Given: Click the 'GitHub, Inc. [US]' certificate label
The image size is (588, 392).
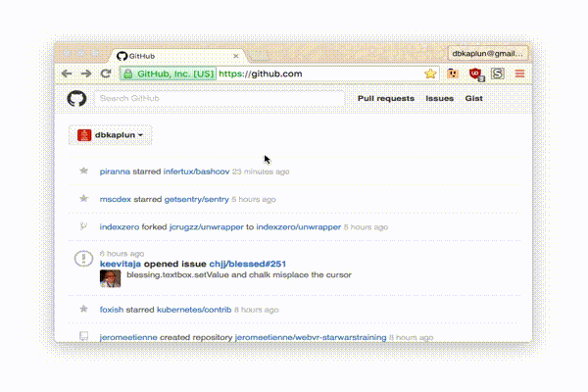Looking at the screenshot, I should (x=175, y=73).
